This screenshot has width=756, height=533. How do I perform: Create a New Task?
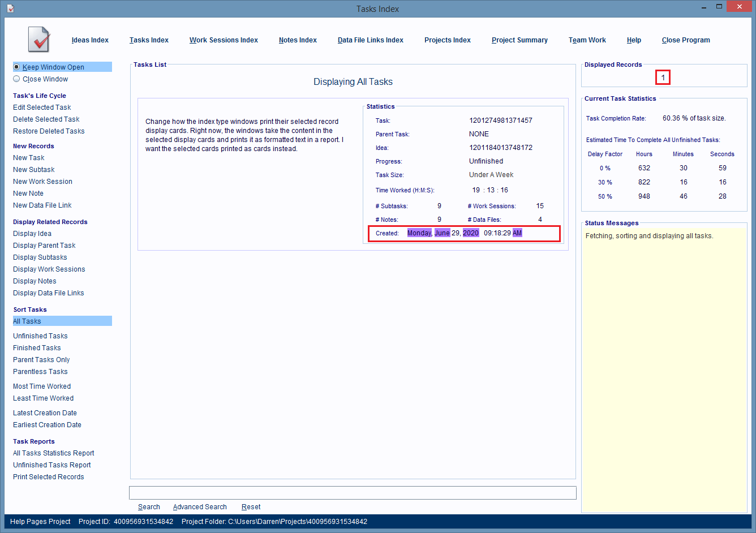29,158
